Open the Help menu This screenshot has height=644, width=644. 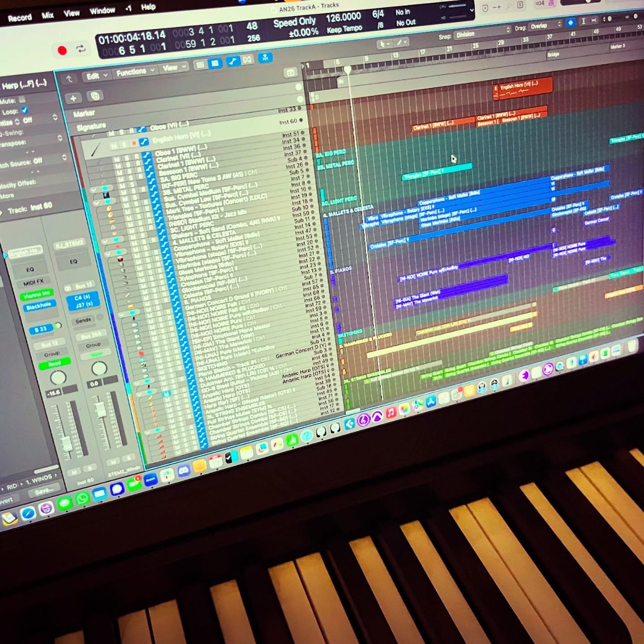point(148,7)
